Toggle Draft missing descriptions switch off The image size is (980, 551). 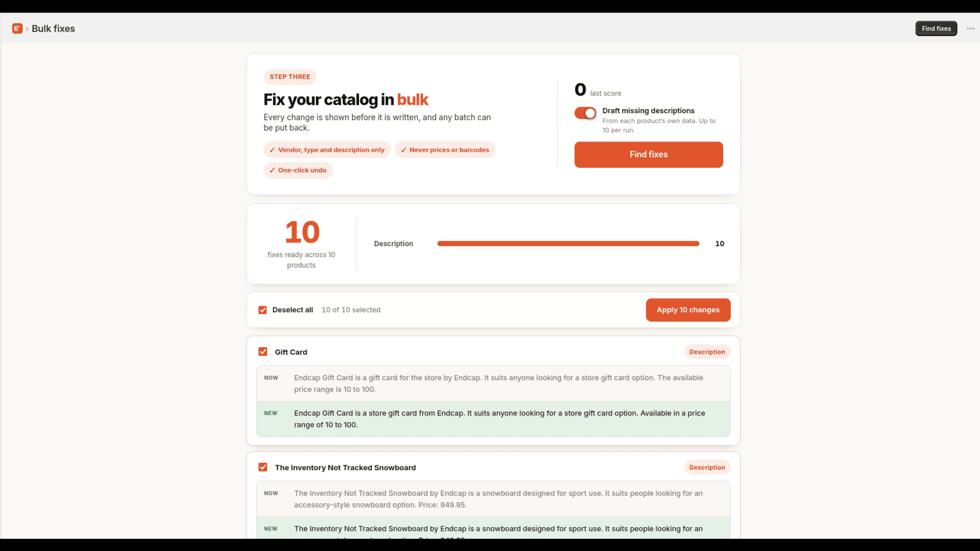tap(586, 113)
